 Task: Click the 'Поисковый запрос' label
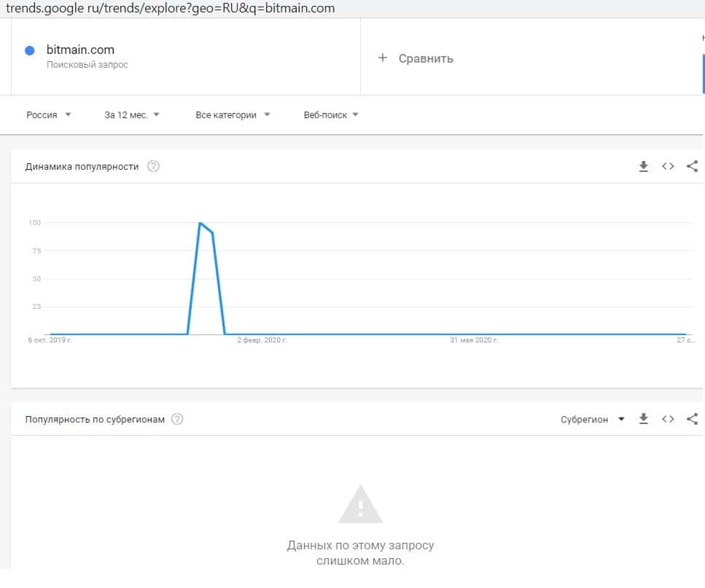87,64
